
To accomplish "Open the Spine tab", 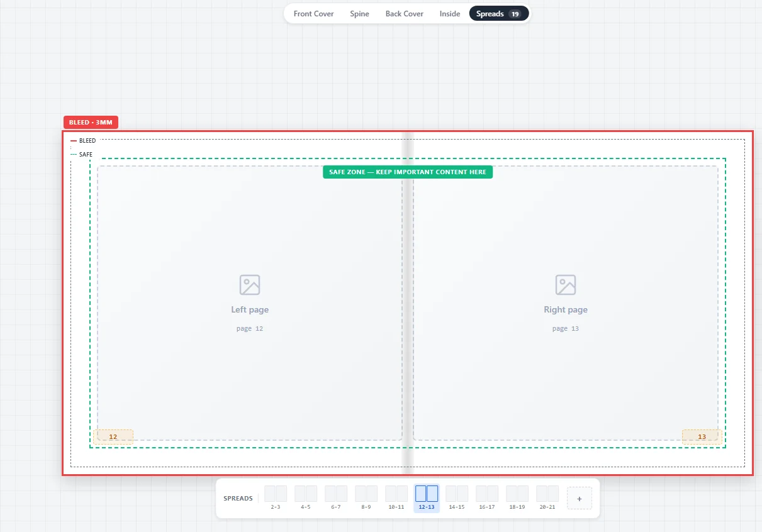I will click(x=359, y=14).
